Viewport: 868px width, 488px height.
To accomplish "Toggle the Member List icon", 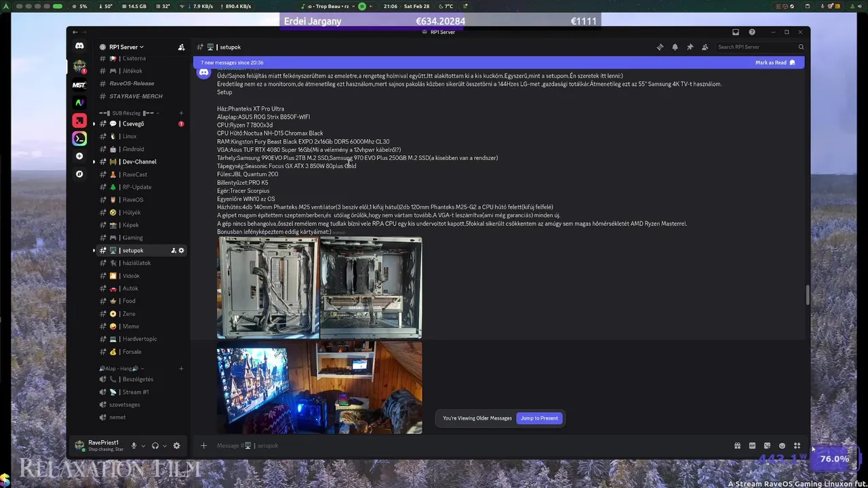I will click(705, 47).
